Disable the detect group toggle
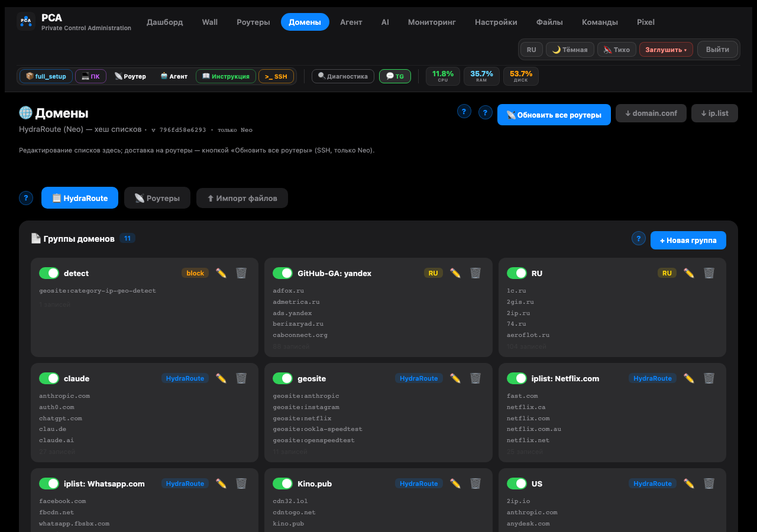 point(49,273)
